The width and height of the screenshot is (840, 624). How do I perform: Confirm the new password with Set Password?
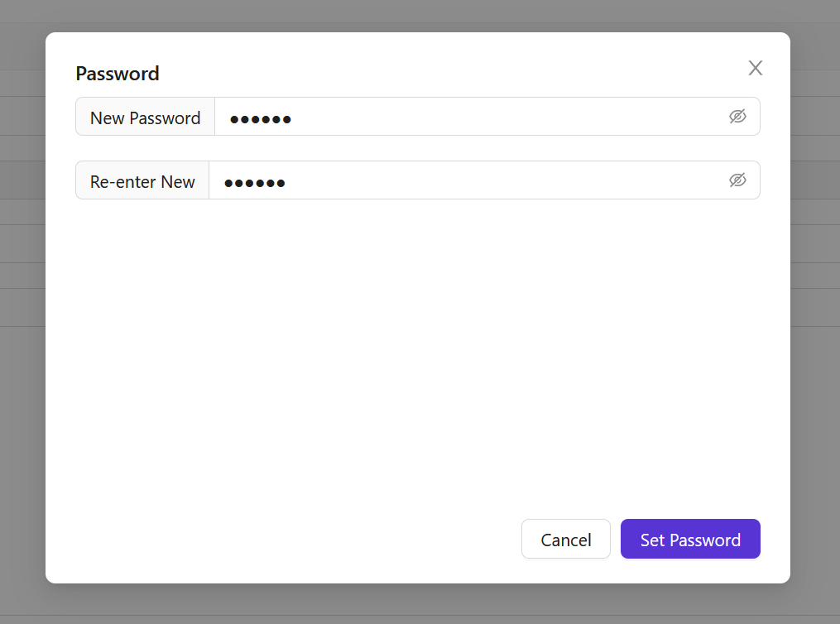point(690,539)
